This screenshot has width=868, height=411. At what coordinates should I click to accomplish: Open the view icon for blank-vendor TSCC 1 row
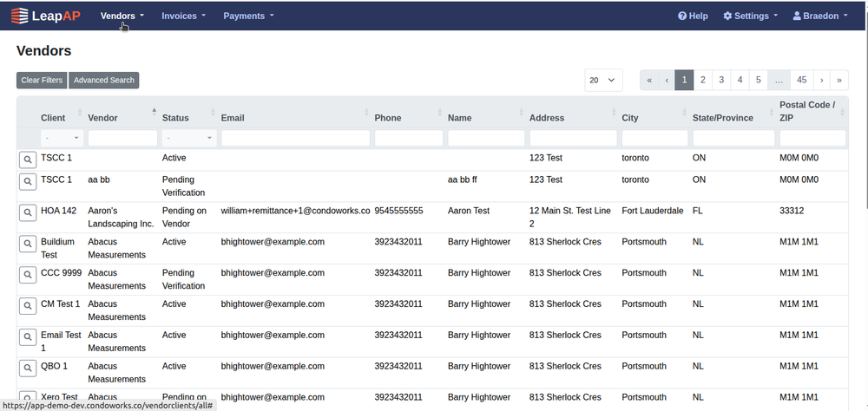click(x=28, y=160)
